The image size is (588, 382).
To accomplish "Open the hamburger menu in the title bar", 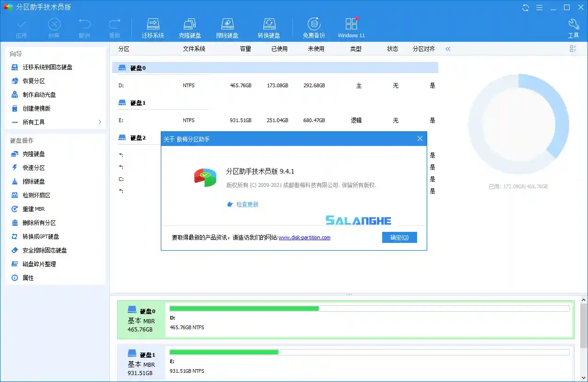I will point(539,7).
